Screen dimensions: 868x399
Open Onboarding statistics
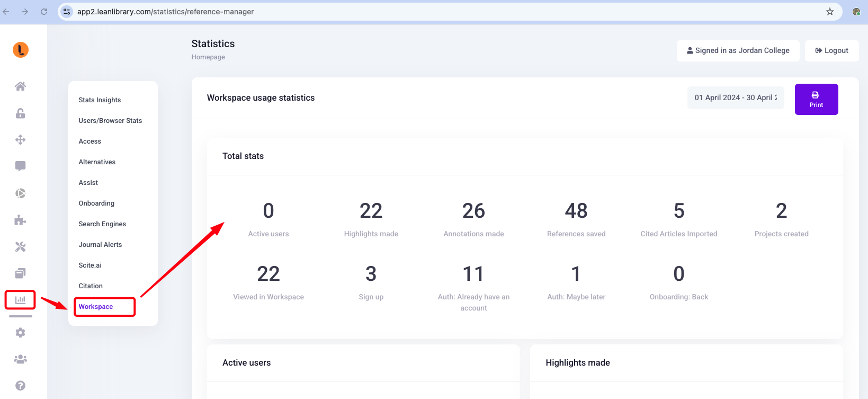click(96, 203)
